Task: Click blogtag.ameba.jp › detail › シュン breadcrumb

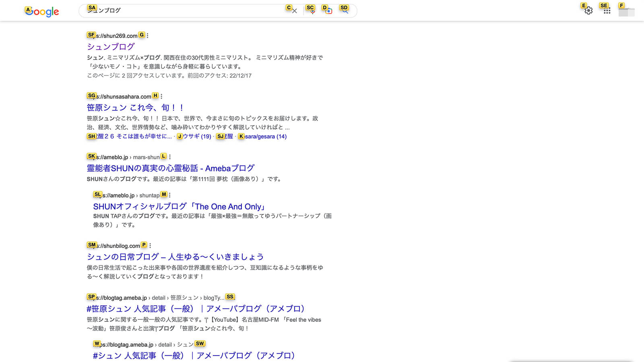Action: click(x=143, y=345)
